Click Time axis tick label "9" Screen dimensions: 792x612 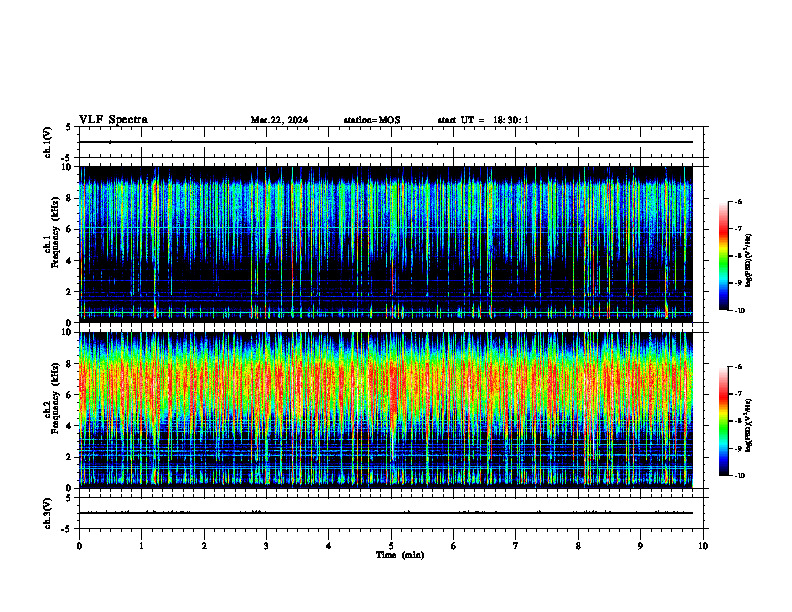(640, 546)
